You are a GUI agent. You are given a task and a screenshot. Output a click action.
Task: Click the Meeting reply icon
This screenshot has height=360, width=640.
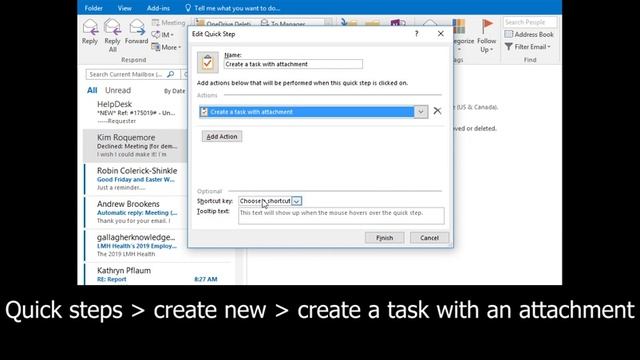pyautogui.click(x=168, y=22)
